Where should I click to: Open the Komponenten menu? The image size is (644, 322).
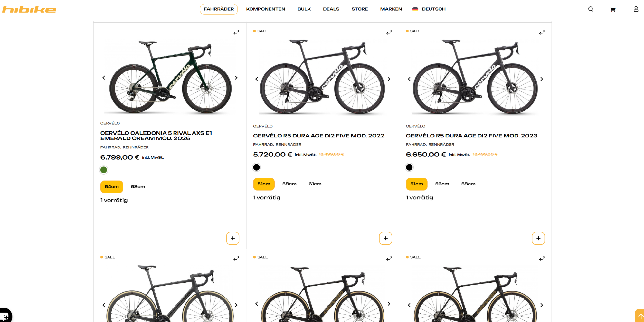point(266,9)
